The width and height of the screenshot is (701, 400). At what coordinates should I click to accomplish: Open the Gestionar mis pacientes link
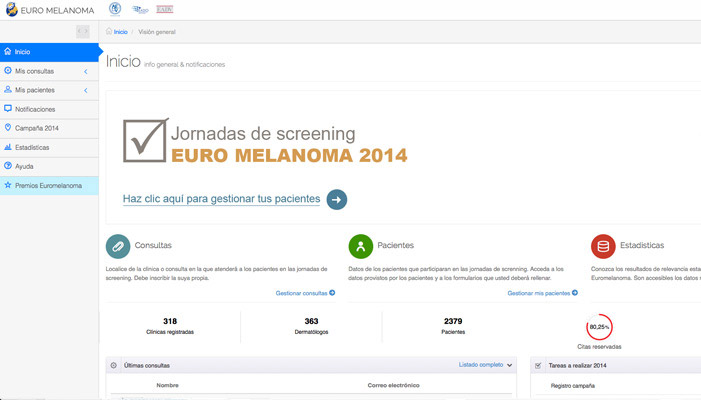(x=539, y=293)
